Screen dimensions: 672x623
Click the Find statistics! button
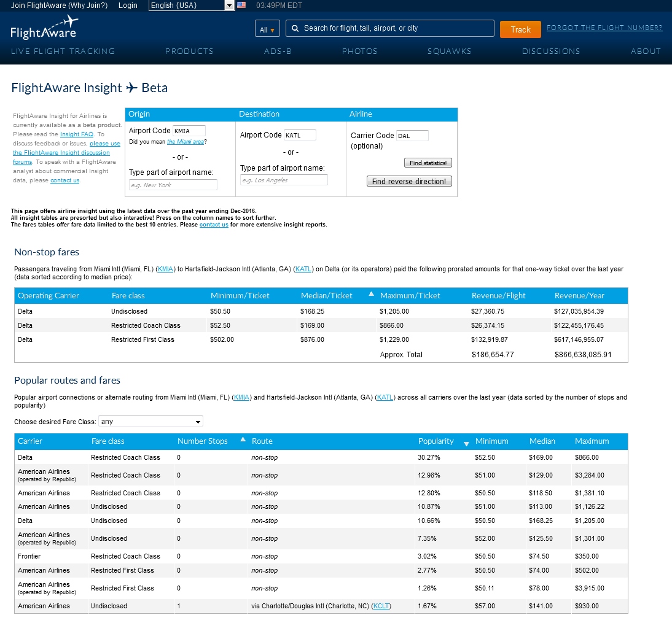pyautogui.click(x=428, y=163)
